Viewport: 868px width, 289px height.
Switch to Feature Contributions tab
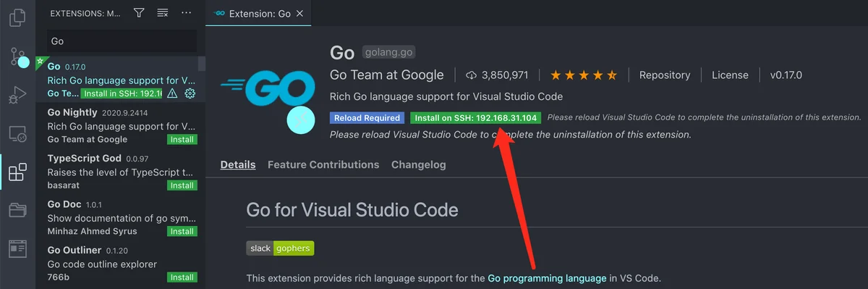[x=323, y=164]
